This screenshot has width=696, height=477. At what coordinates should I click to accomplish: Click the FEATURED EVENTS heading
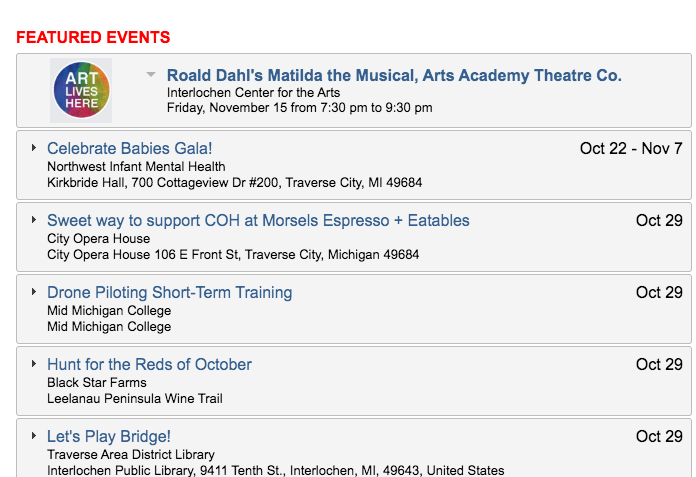(x=93, y=37)
